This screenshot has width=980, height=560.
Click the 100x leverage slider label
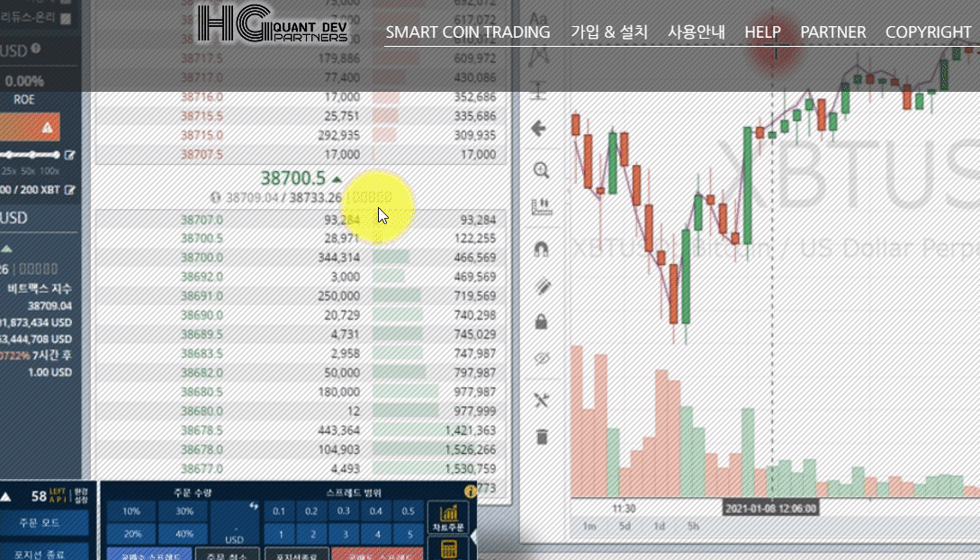[x=49, y=171]
